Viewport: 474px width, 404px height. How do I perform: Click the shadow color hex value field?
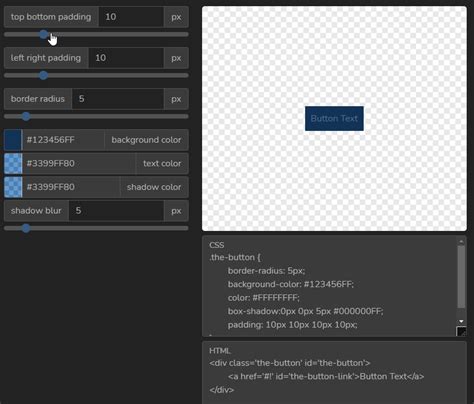(x=71, y=187)
